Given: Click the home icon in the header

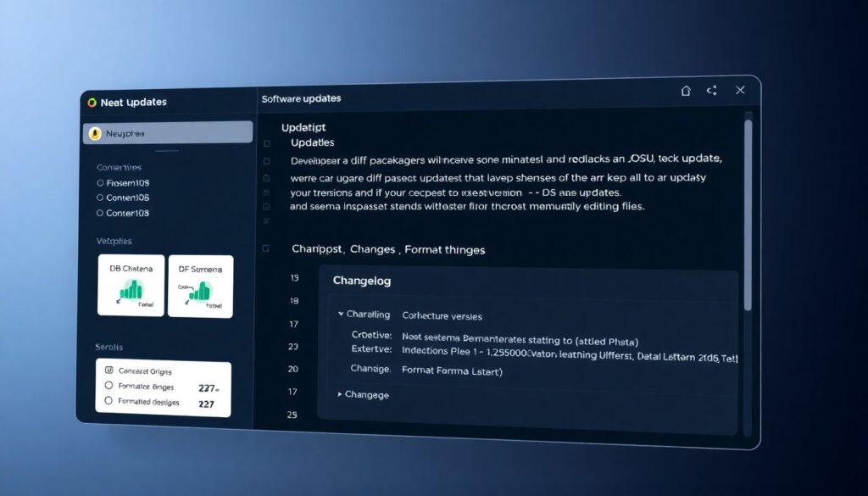Looking at the screenshot, I should (x=686, y=91).
